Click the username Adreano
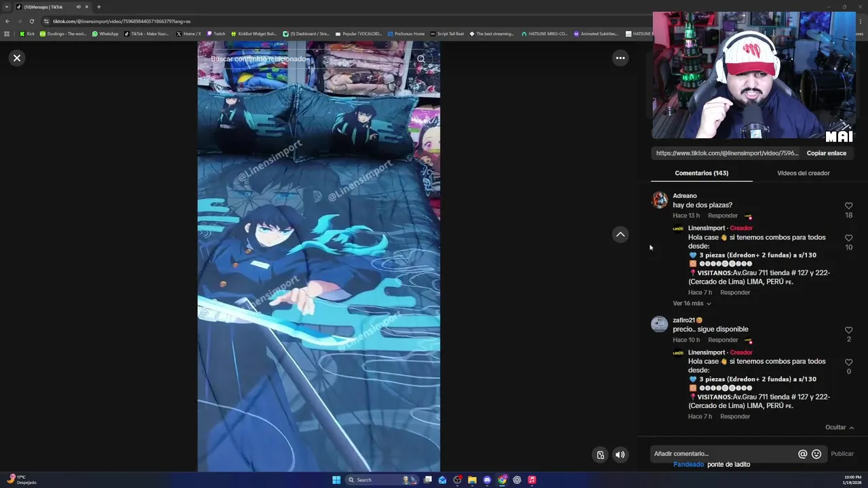The height and width of the screenshot is (488, 868). tap(684, 196)
